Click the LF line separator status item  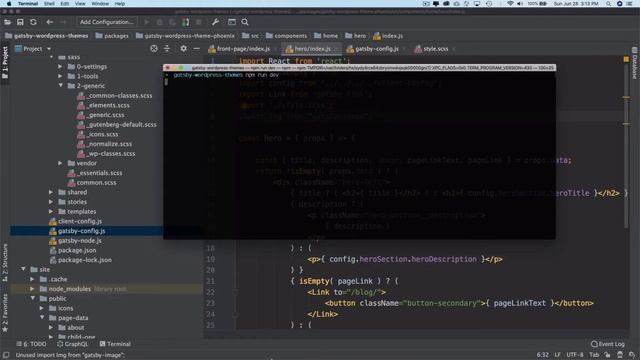coord(558,355)
